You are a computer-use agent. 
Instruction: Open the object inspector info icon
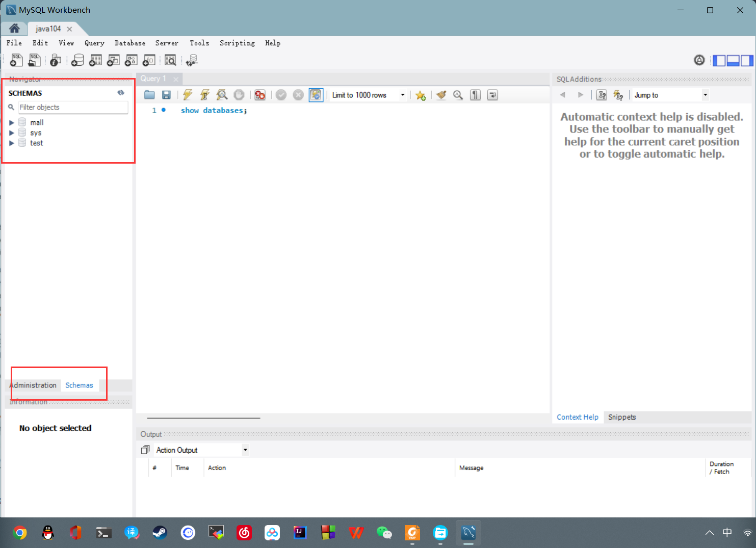coord(55,60)
